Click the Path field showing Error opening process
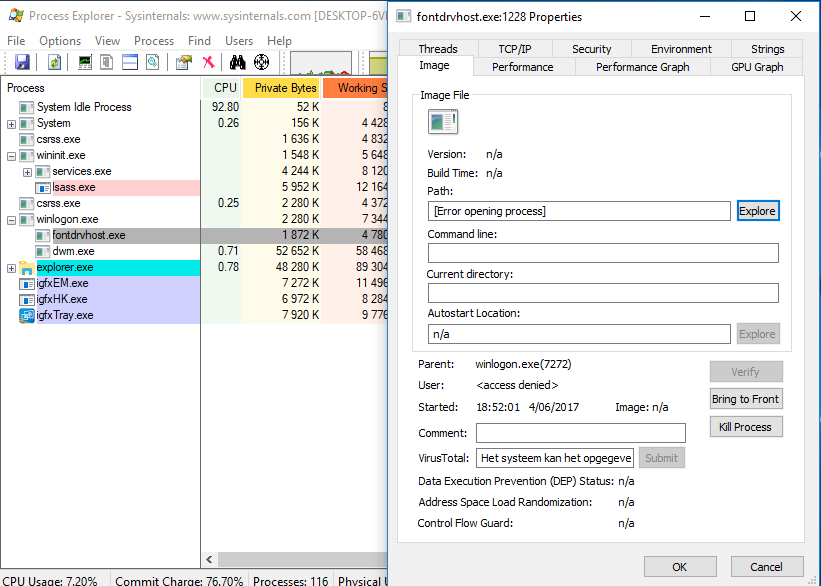This screenshot has height=586, width=821. 579,211
